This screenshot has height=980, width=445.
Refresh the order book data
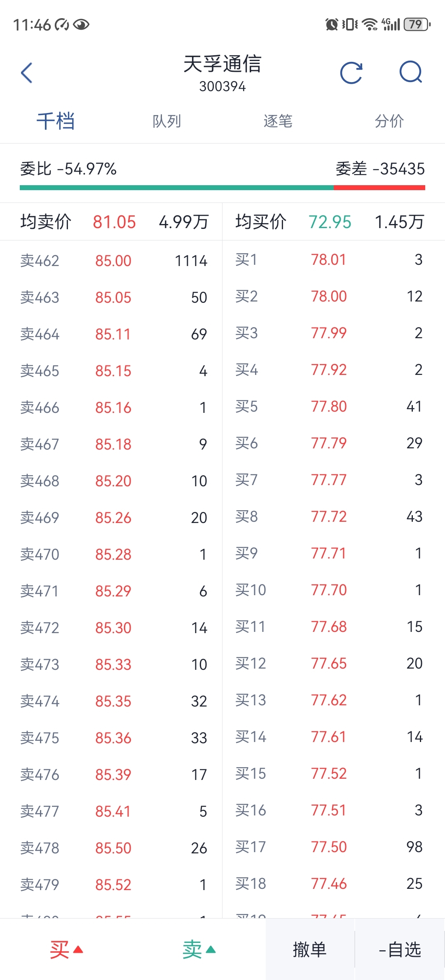pos(351,73)
